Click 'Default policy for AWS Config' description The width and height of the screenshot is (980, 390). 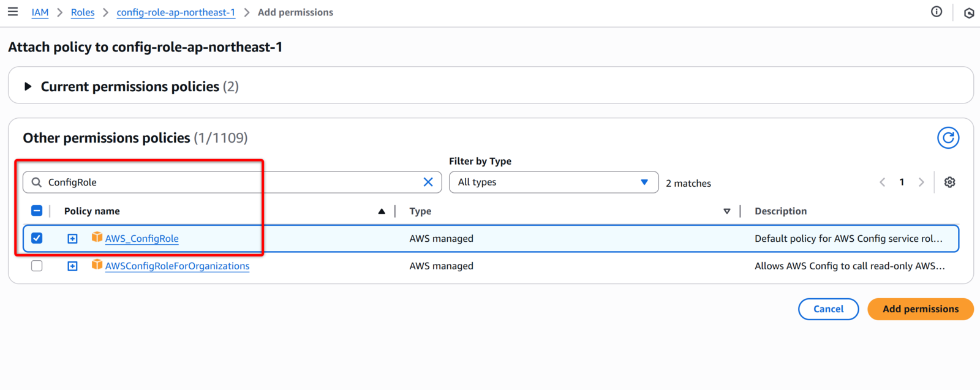pos(848,238)
